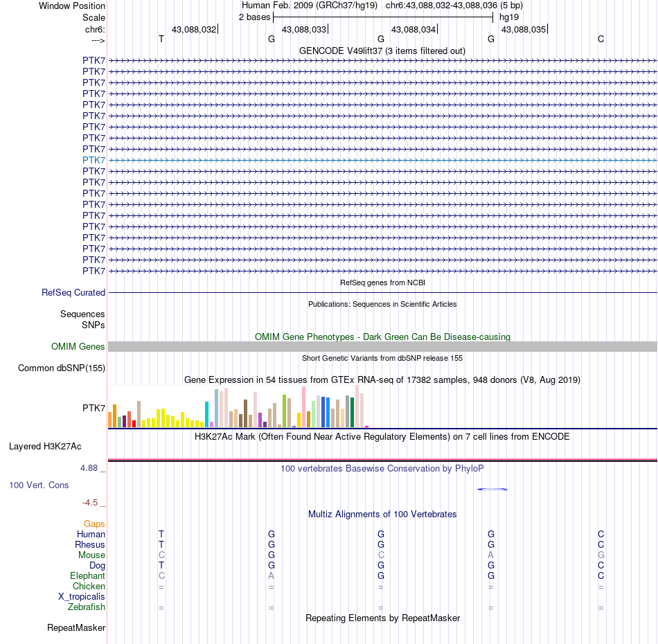Viewport: 658px width, 644px height.
Task: Open the OMIM Gene Phenotypes track title
Action: tap(382, 337)
